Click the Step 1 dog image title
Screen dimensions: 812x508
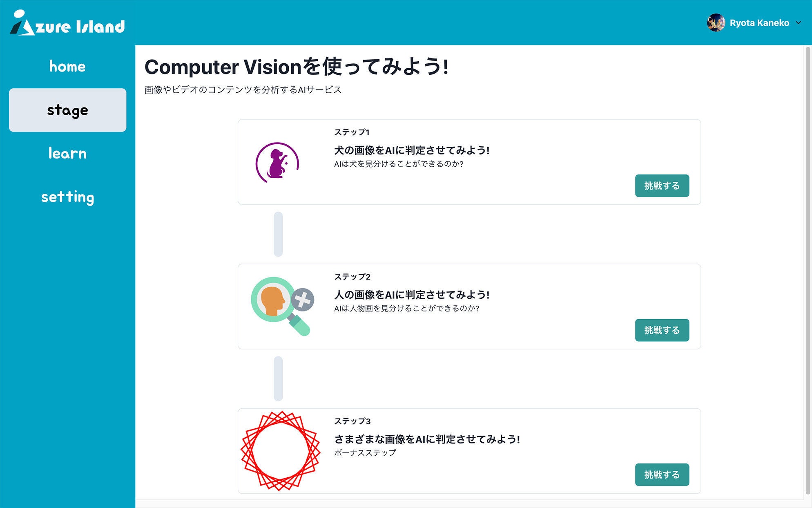pyautogui.click(x=411, y=150)
